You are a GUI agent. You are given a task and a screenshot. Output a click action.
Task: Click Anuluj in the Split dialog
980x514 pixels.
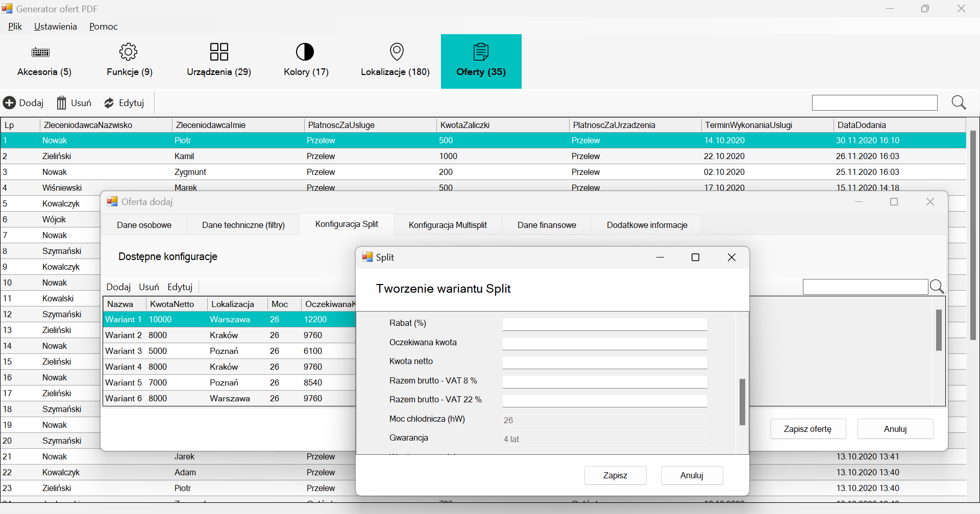click(x=692, y=475)
